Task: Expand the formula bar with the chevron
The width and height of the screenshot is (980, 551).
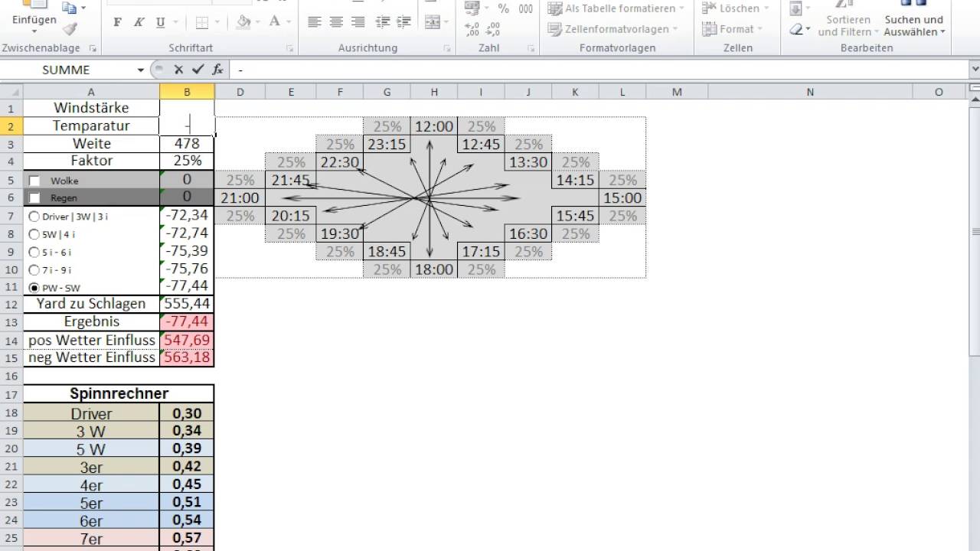Action: pos(975,70)
